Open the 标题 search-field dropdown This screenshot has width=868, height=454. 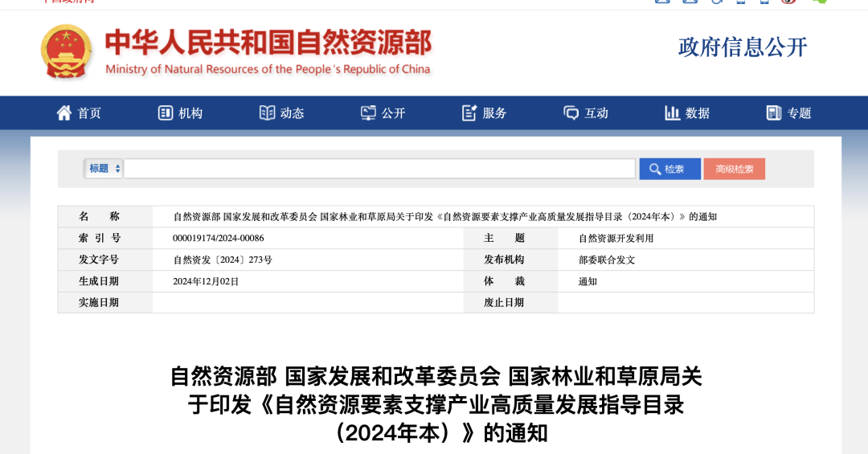point(104,168)
